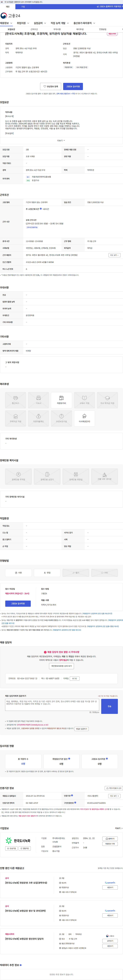Open the 영업/직업 button under company logo

tap(25, 848)
